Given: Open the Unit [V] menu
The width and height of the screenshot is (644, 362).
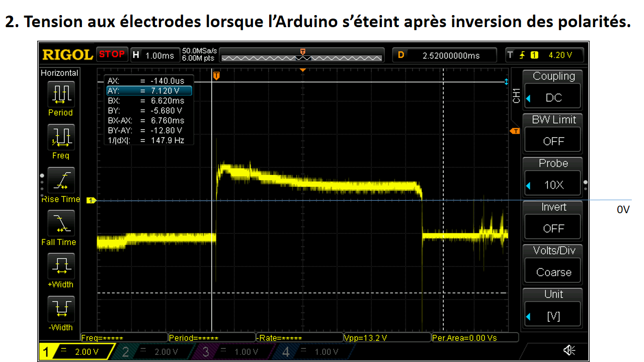Looking at the screenshot, I should click(553, 308).
